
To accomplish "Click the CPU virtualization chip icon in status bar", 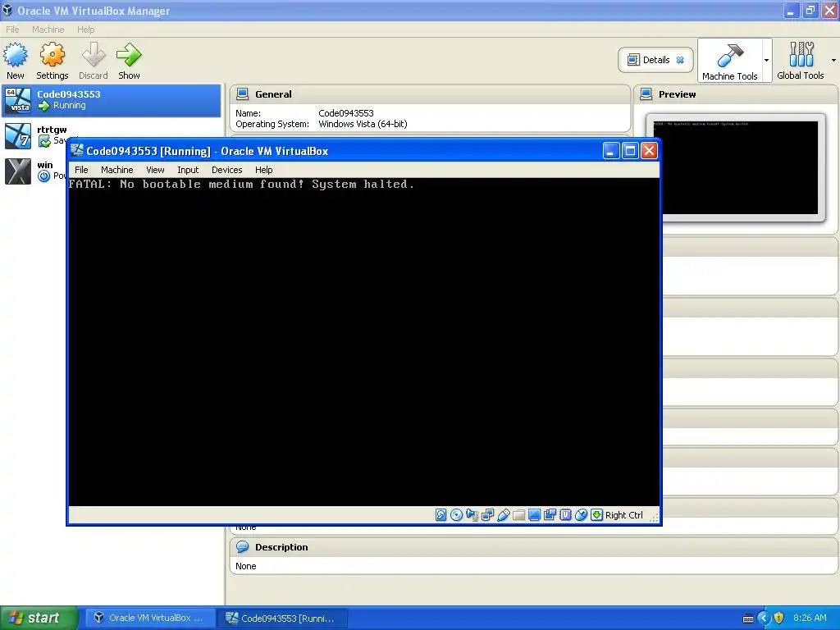I will [x=565, y=515].
